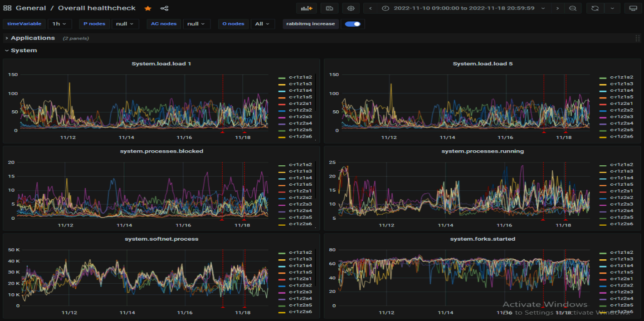644x321 pixels.
Task: Open dashboard settings gear icon
Action: [351, 8]
